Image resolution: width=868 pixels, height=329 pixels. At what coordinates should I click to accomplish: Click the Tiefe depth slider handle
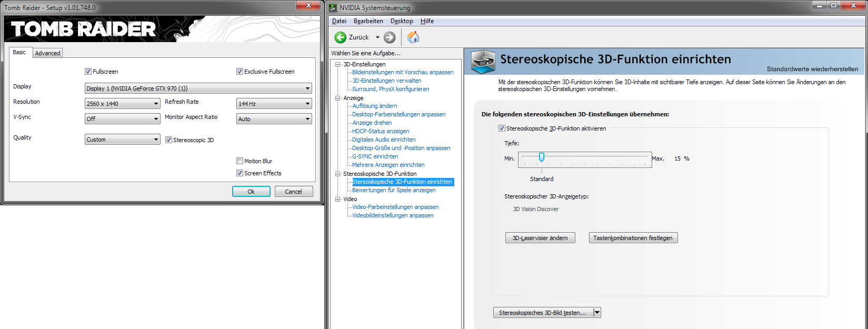click(542, 157)
